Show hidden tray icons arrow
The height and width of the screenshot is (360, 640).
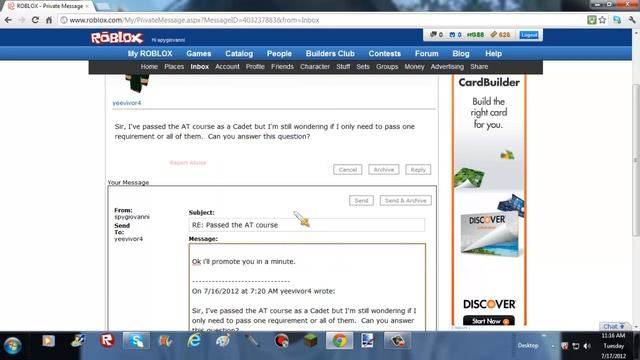coord(553,346)
